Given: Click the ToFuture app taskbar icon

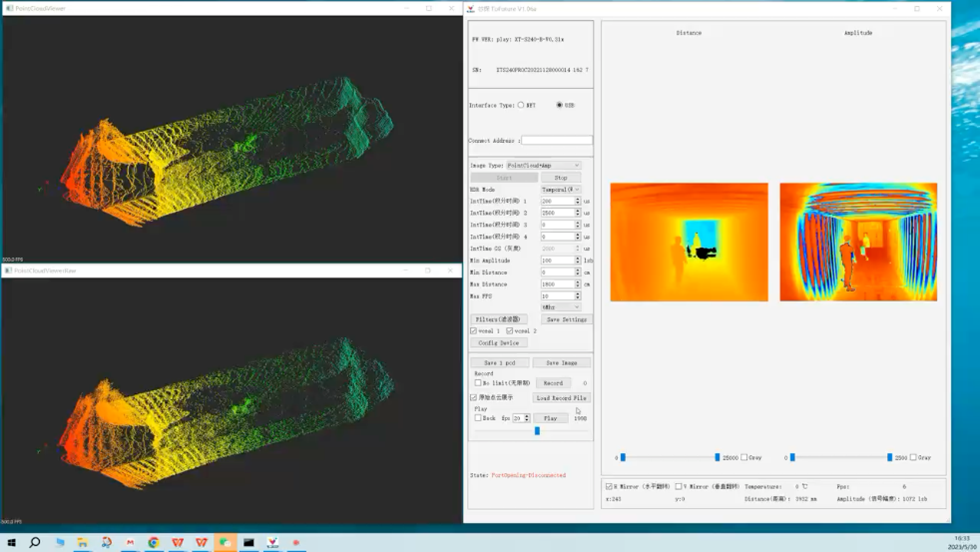Looking at the screenshot, I should tap(272, 543).
